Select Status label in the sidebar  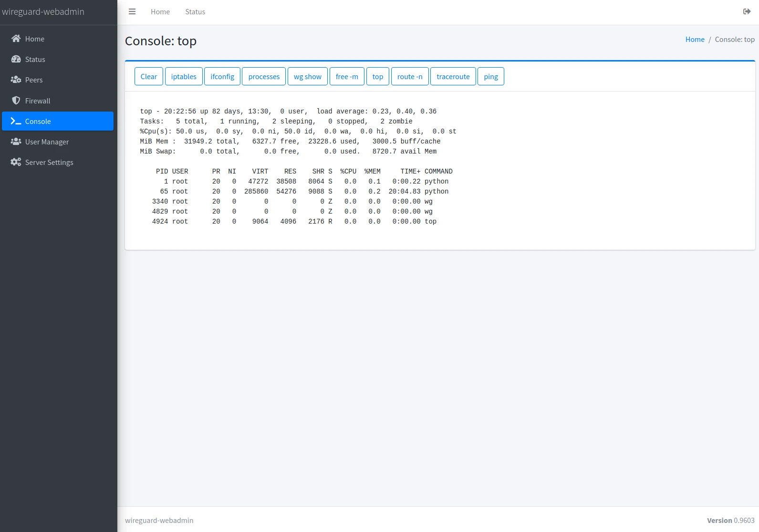tap(35, 60)
